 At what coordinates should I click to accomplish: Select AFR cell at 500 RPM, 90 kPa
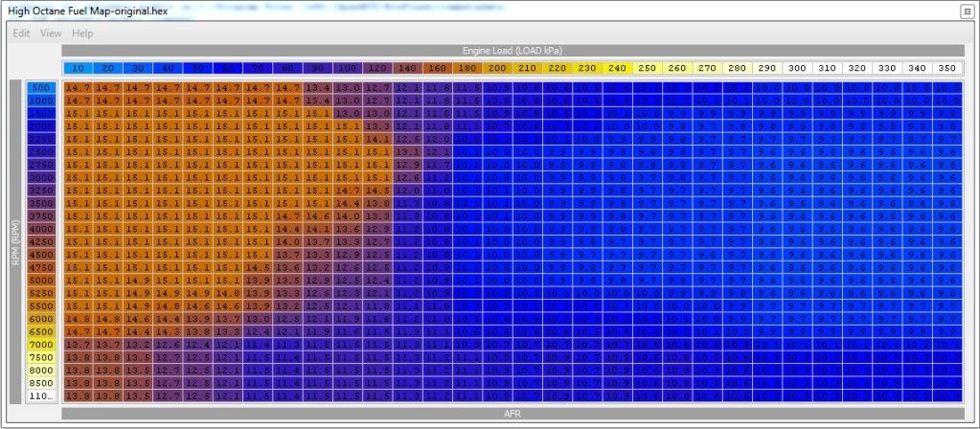tap(318, 87)
